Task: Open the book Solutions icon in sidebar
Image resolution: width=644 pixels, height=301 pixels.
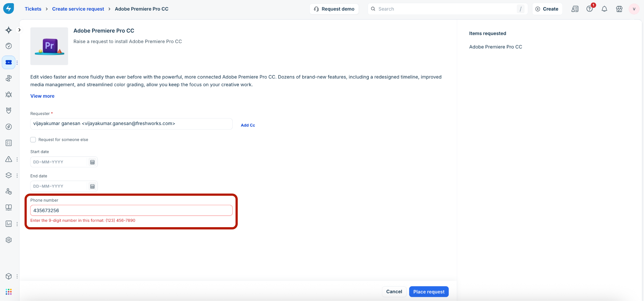Action: point(9,207)
